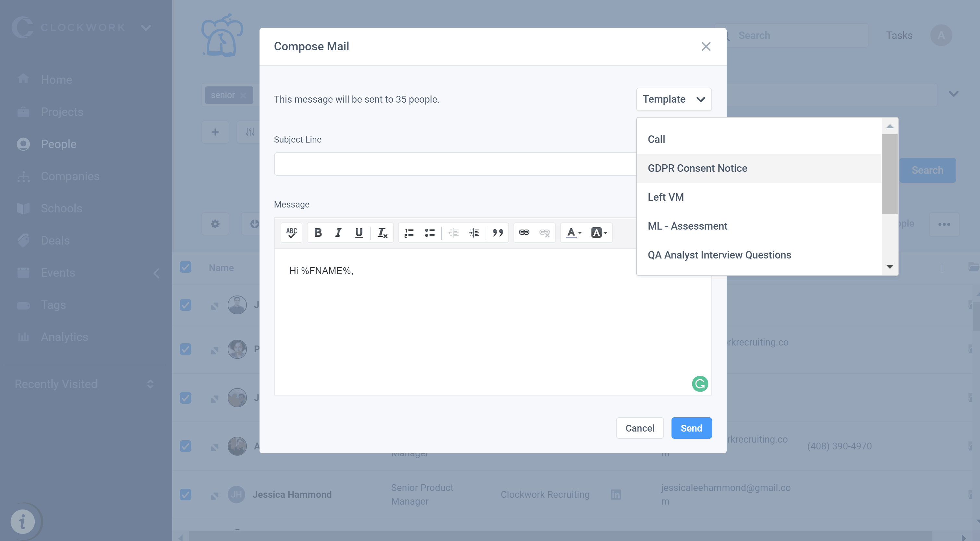This screenshot has height=541, width=980.
Task: Click the Send button
Action: coord(691,428)
